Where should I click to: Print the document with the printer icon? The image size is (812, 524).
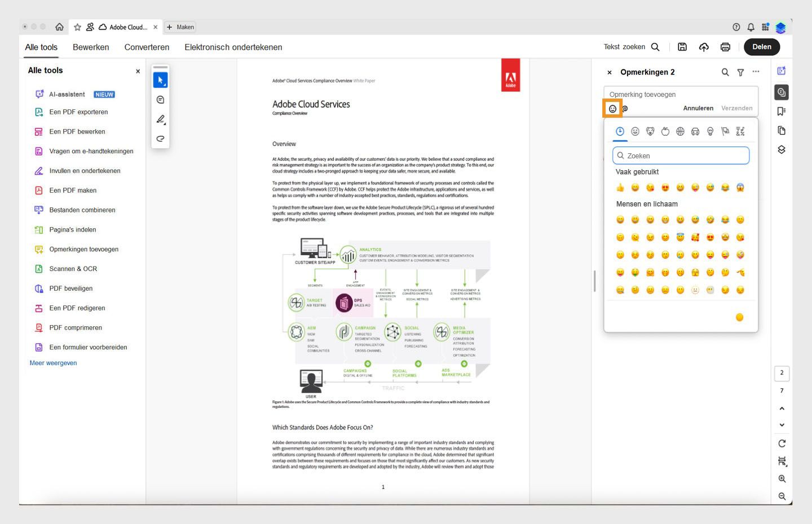pos(725,47)
